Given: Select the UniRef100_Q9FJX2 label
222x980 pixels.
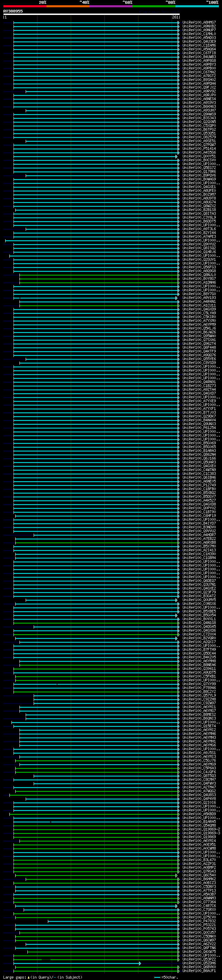Looking at the screenshot, I should click(x=199, y=88).
